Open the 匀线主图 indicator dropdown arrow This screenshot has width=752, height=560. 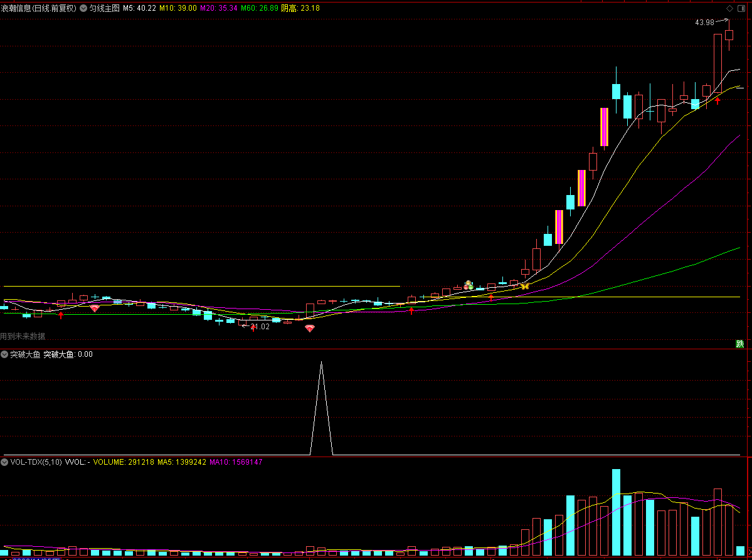click(x=83, y=8)
